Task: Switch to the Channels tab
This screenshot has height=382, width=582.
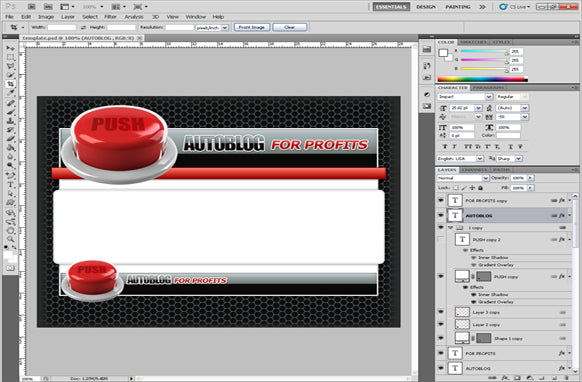Action: click(x=474, y=170)
